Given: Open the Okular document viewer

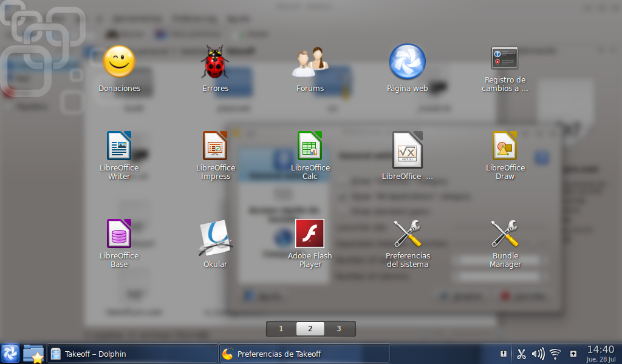Looking at the screenshot, I should point(215,238).
